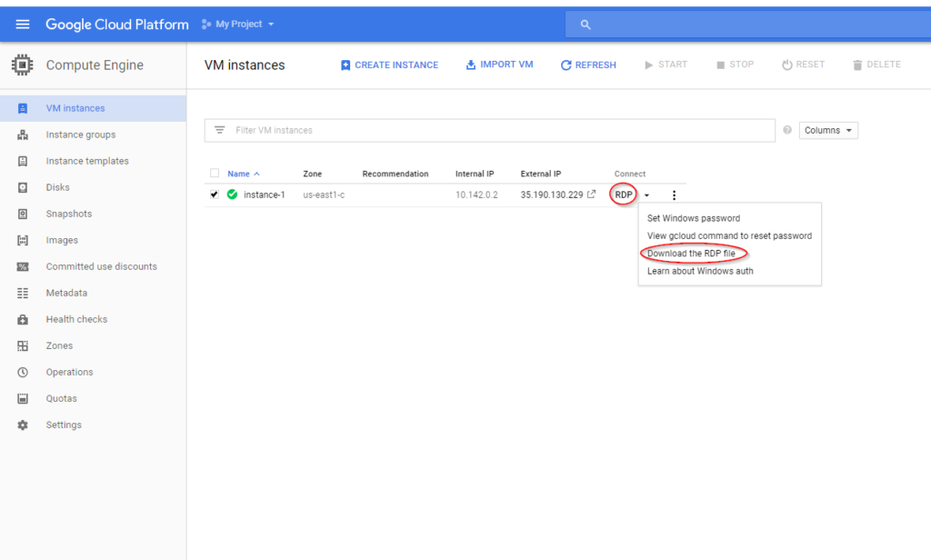Viewport: 931px width, 560px height.
Task: Connect with the RDP button
Action: [x=624, y=195]
